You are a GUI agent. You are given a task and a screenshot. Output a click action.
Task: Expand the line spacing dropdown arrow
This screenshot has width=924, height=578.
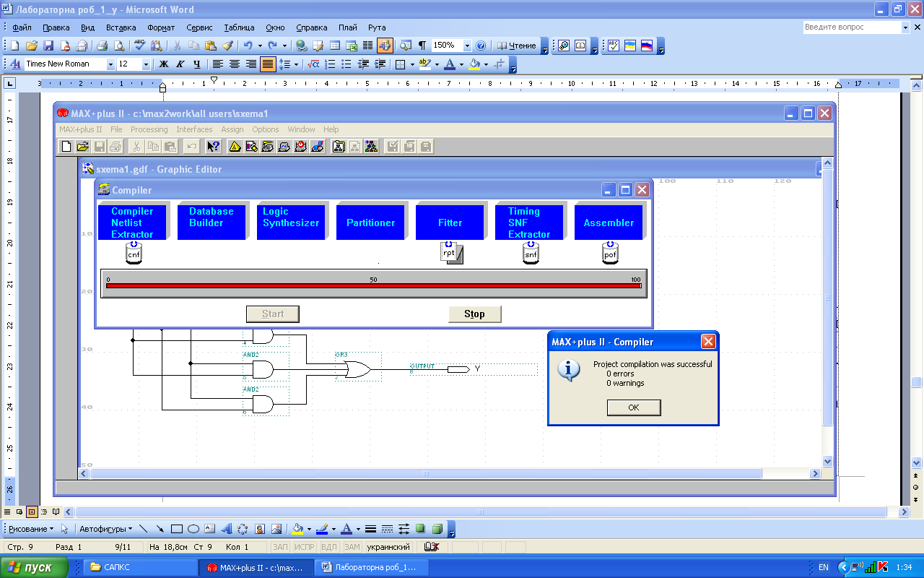296,64
